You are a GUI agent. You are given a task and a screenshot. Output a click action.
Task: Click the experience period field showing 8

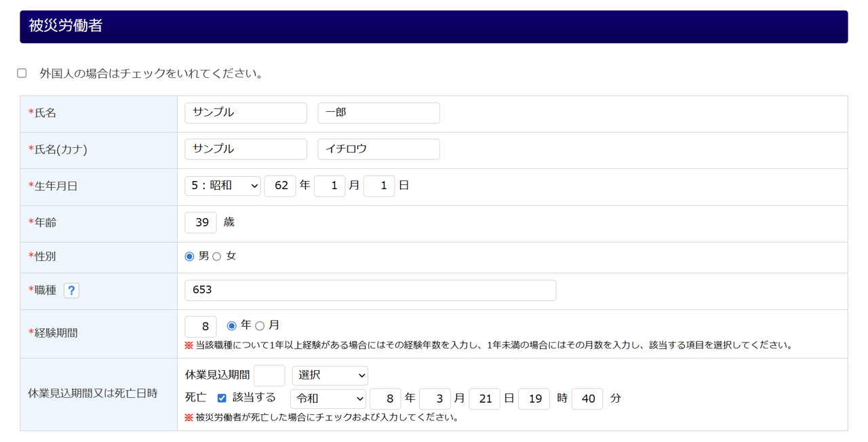201,327
